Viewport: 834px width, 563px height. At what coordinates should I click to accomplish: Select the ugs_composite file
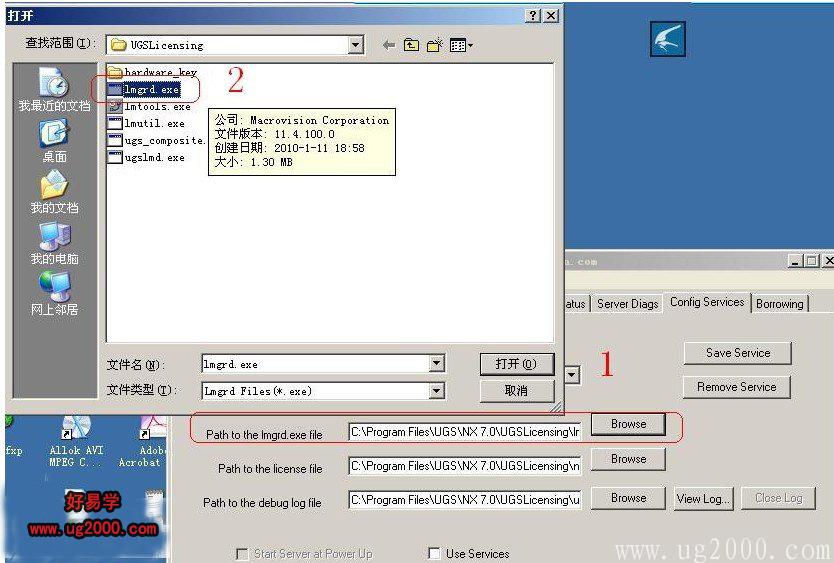(156, 140)
